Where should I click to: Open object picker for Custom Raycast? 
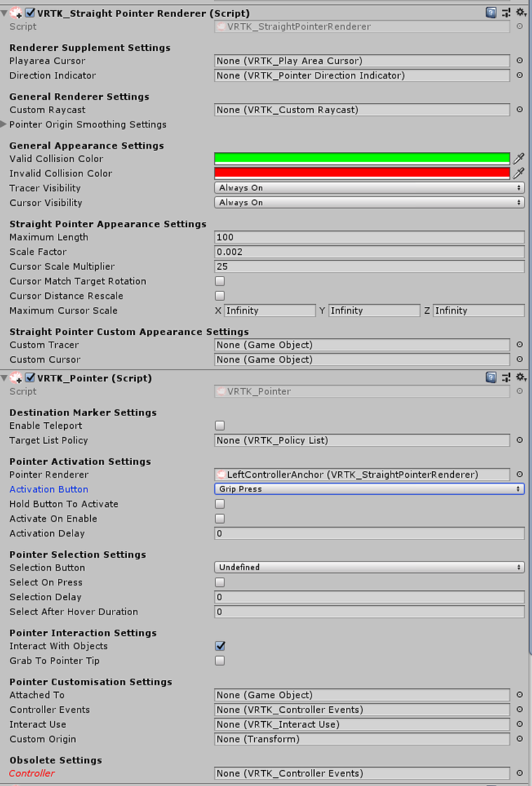519,109
